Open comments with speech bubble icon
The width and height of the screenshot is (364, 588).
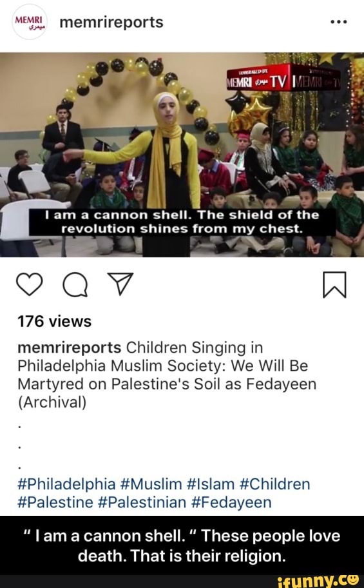(x=75, y=285)
